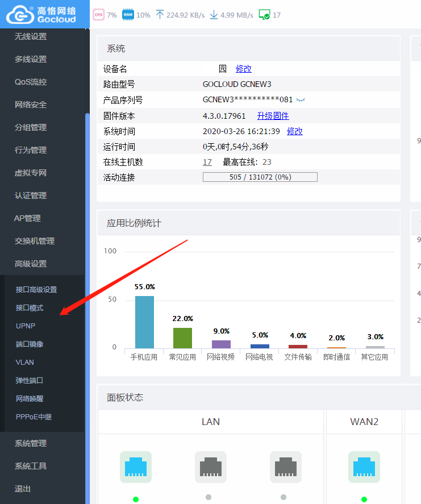Click 退出 to log out
This screenshot has height=504, width=421.
point(23,489)
